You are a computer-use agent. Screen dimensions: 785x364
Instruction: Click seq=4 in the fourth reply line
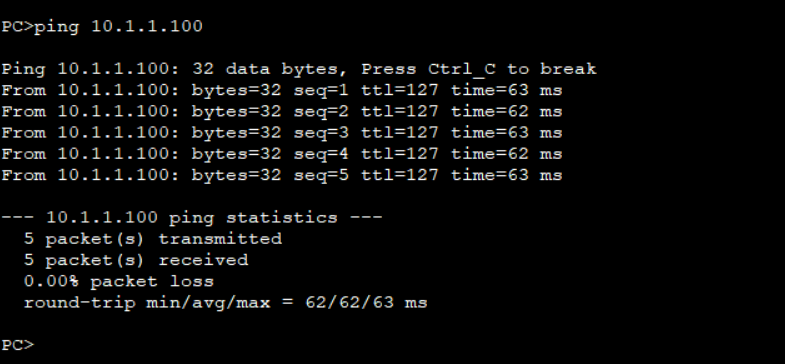(x=321, y=154)
